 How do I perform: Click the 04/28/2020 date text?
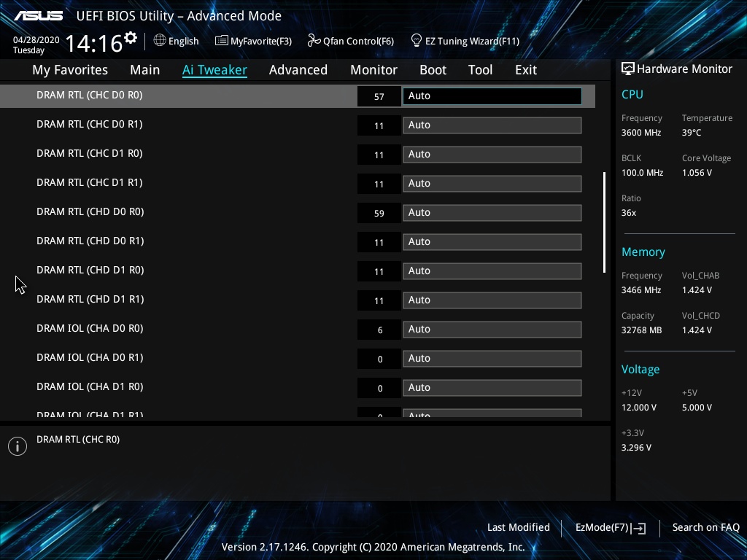pos(36,40)
